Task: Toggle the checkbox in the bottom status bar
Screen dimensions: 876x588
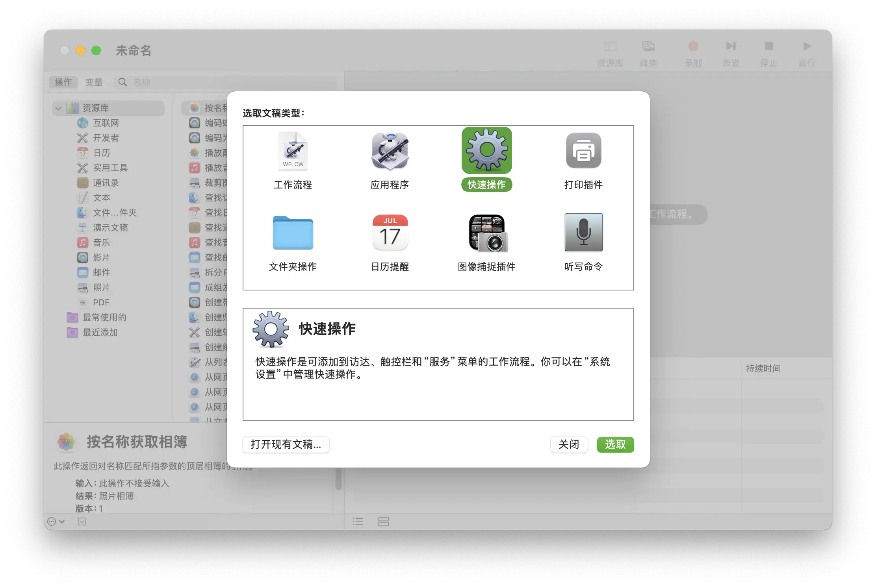Action: pyautogui.click(x=82, y=521)
